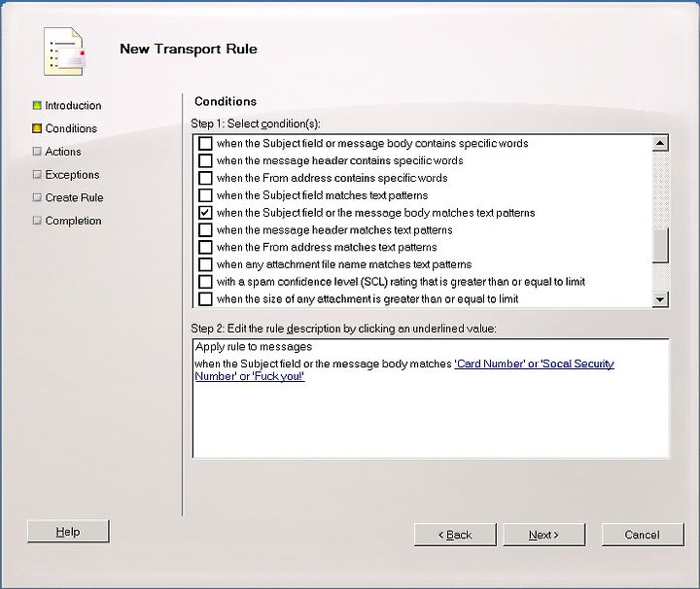Click the Exceptions step indicator square
The height and width of the screenshot is (589, 700).
pos(37,175)
